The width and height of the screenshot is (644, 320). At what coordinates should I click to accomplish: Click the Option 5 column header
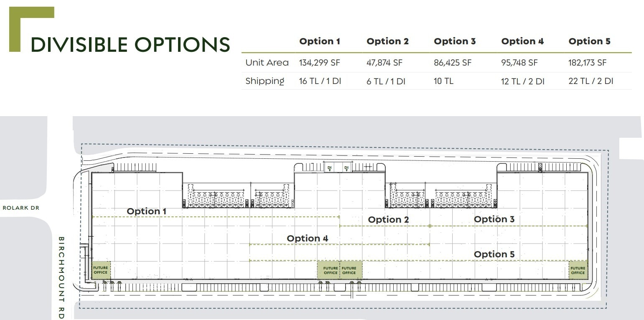point(589,41)
